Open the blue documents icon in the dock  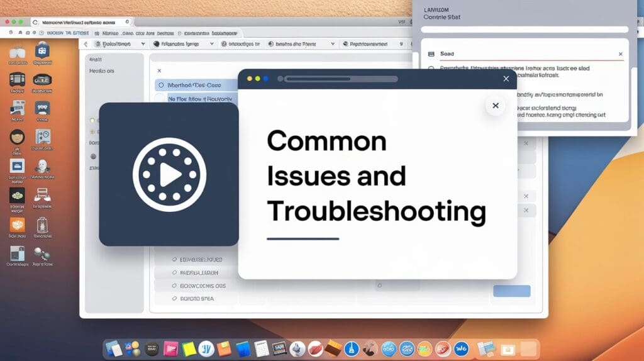click(x=114, y=348)
